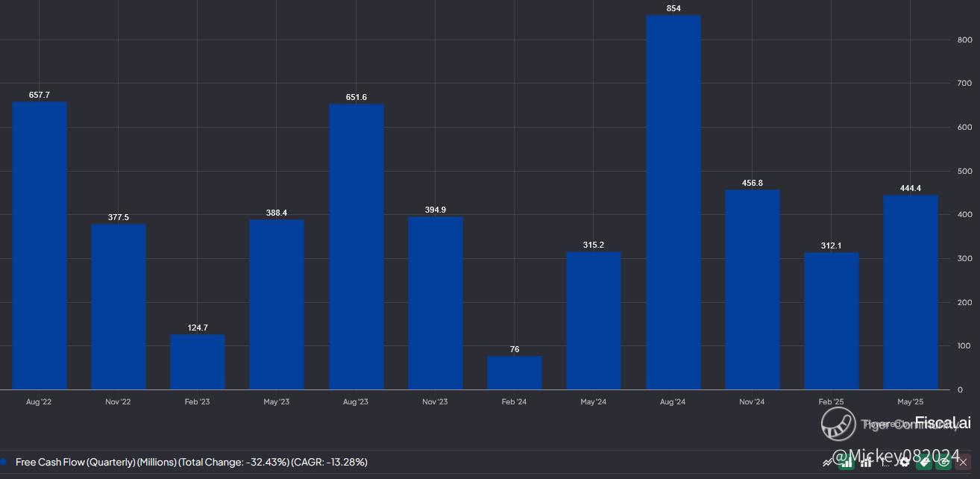
Task: Select the Nov '23 bar
Action: coord(436,303)
